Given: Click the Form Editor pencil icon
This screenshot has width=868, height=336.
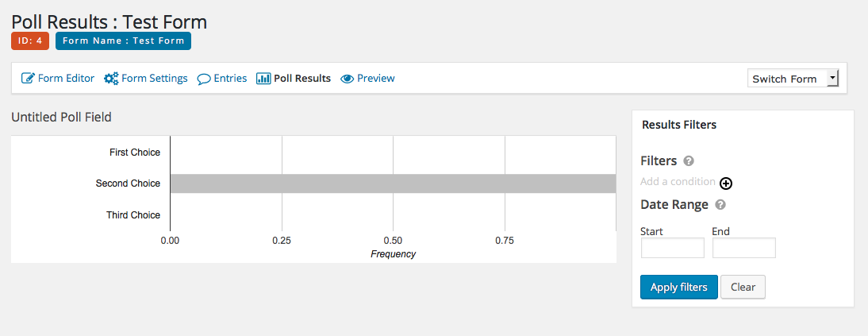Looking at the screenshot, I should coord(28,78).
